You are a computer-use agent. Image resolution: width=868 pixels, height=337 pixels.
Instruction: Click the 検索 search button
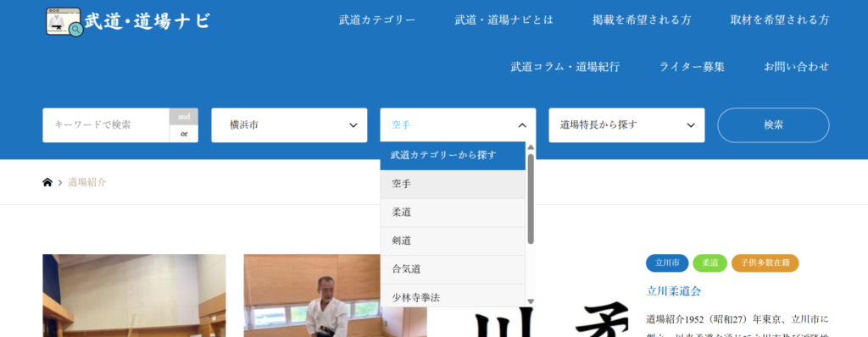[x=773, y=125]
